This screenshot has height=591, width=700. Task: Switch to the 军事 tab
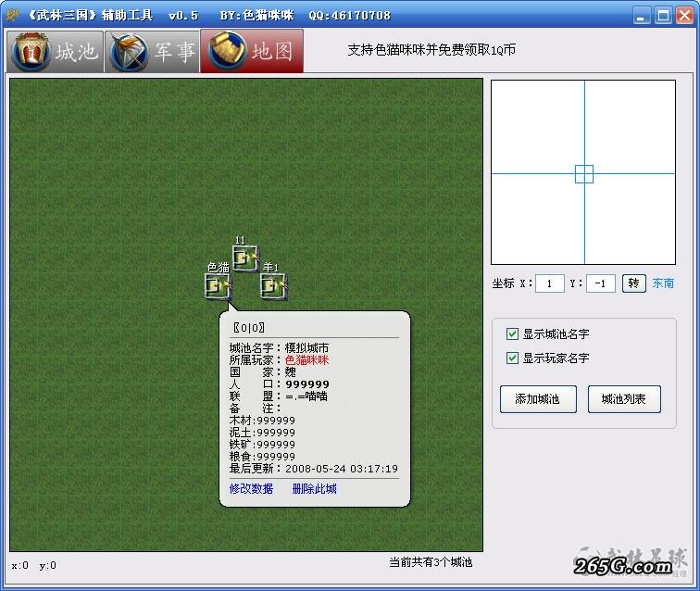(x=152, y=51)
